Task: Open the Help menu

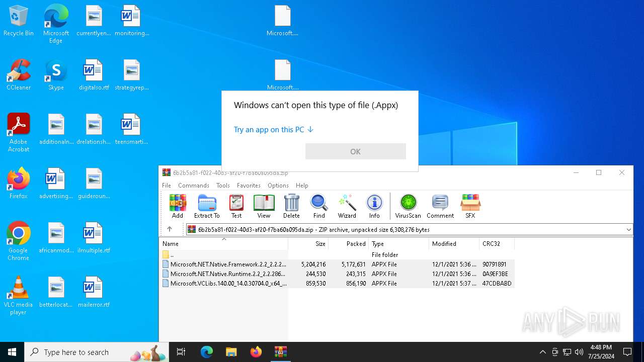Action: click(x=302, y=186)
